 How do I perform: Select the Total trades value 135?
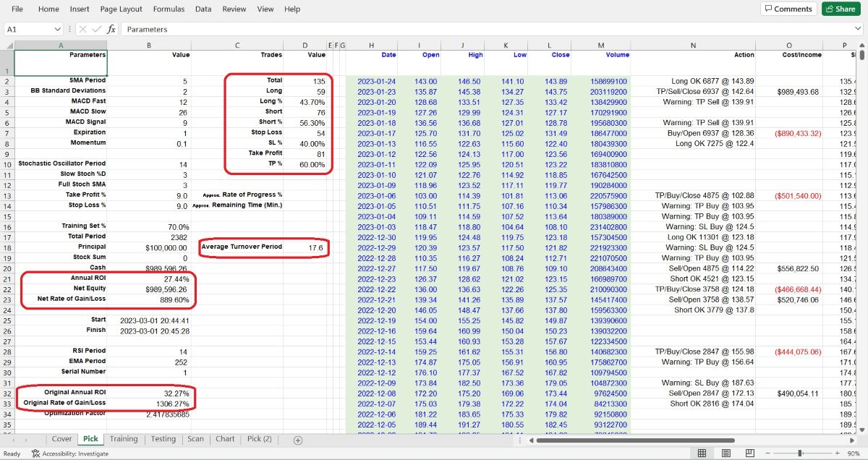pos(306,81)
